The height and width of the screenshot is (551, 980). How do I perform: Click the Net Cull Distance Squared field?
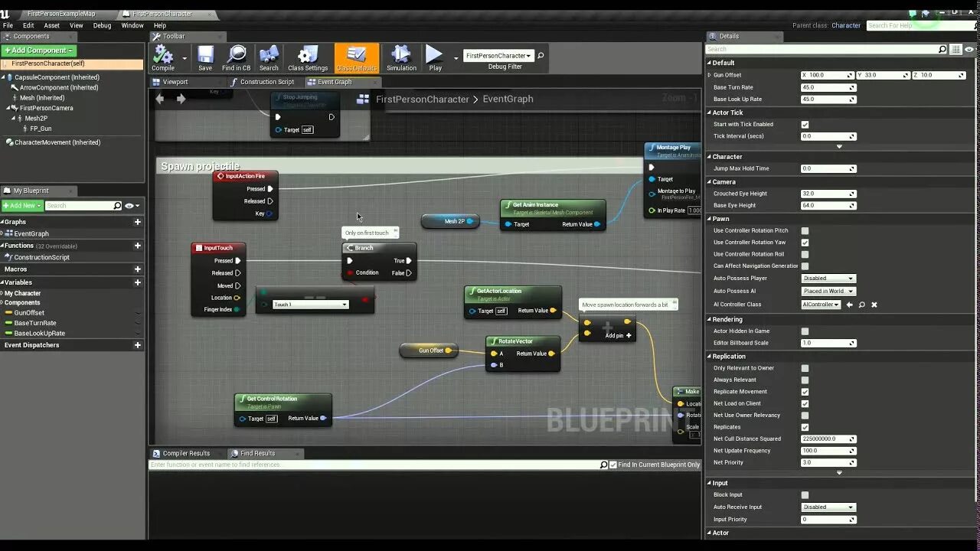click(x=828, y=439)
